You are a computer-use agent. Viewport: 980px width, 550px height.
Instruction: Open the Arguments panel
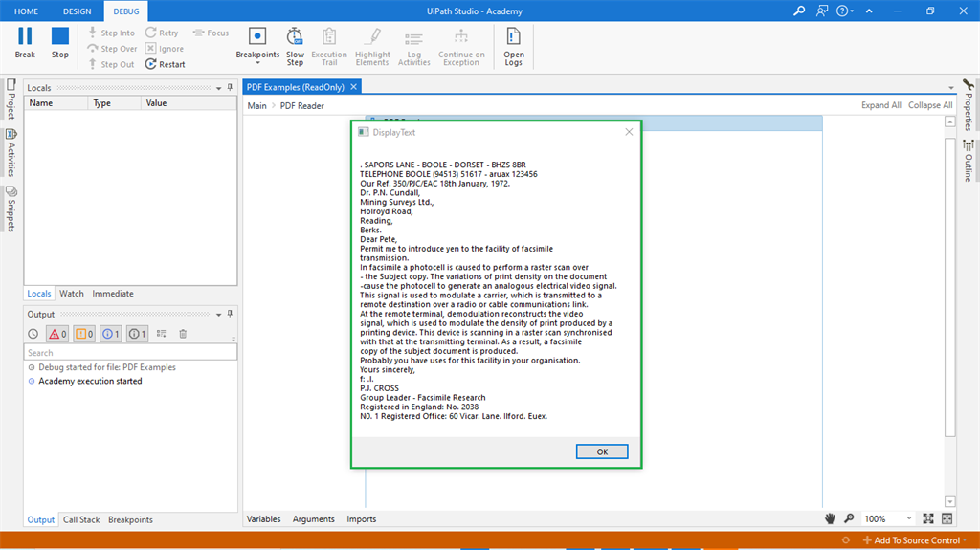pyautogui.click(x=313, y=518)
